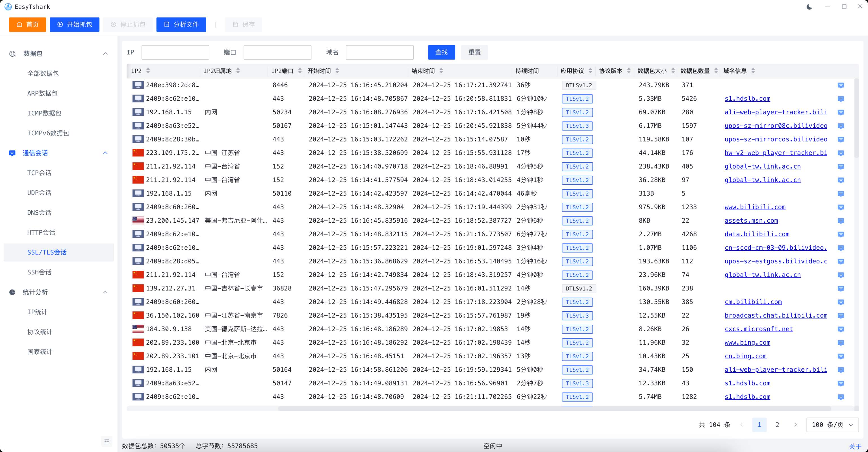Click the 统计分析 pie chart icon
Image resolution: width=868 pixels, height=452 pixels.
12,292
